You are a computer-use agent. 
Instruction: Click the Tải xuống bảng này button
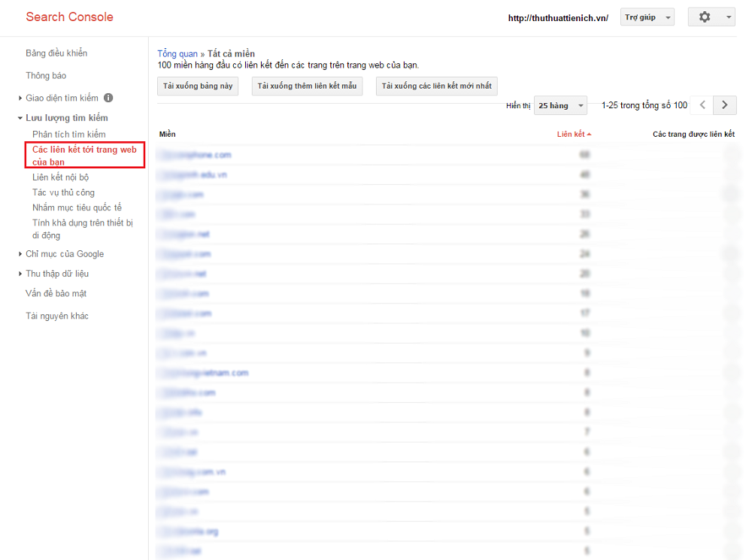click(198, 86)
